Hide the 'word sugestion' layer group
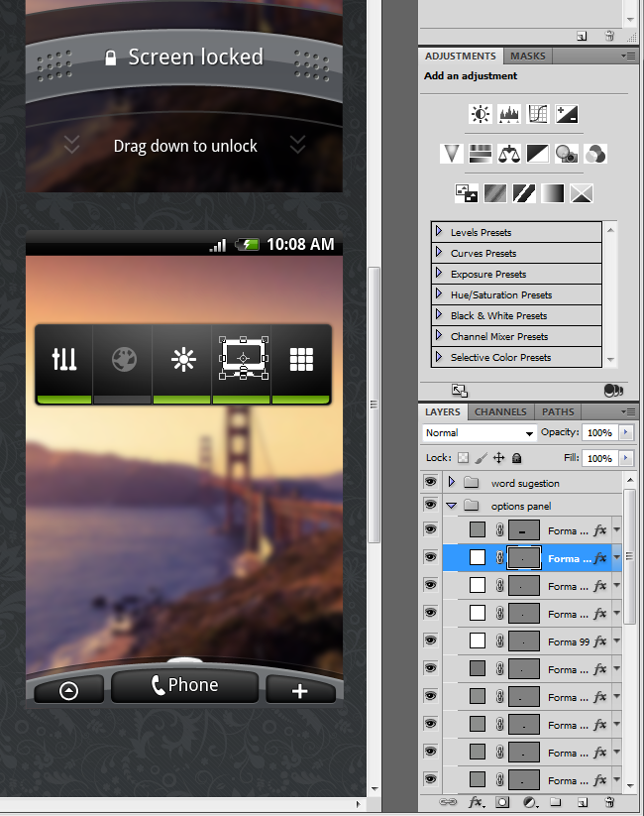Viewport: 644px width, 816px height. click(x=430, y=482)
